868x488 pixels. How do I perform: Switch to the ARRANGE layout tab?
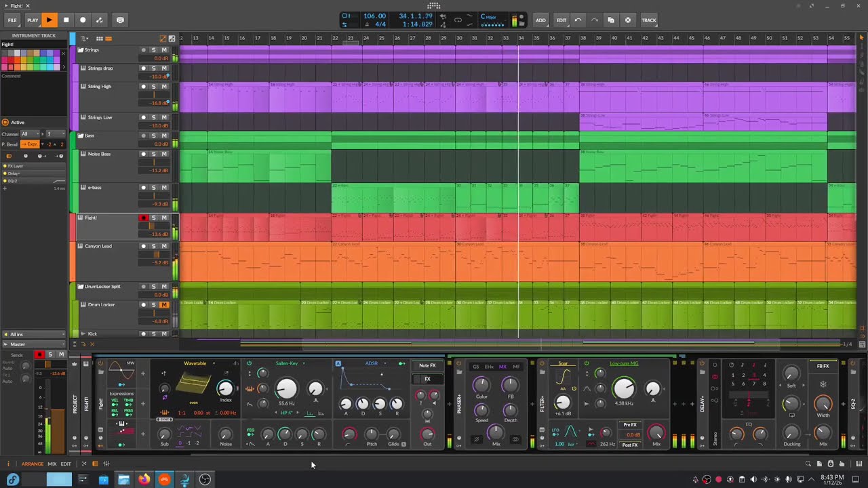[x=32, y=464]
